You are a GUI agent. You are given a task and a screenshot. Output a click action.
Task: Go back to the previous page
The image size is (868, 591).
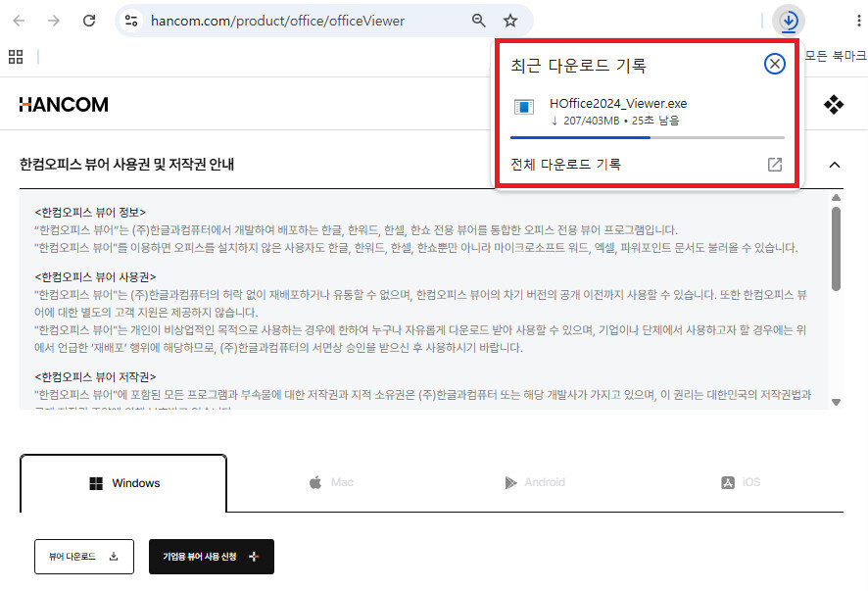pos(19,21)
